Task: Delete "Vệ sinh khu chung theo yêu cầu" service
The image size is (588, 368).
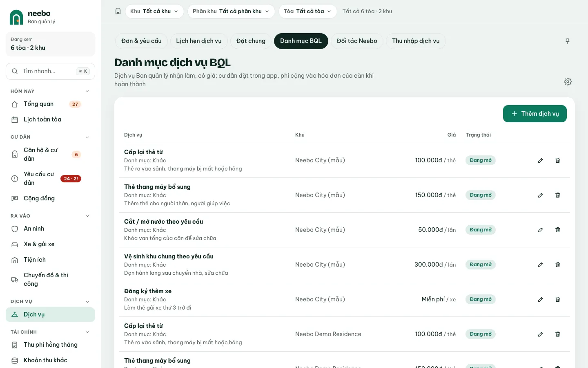Action: [558, 265]
